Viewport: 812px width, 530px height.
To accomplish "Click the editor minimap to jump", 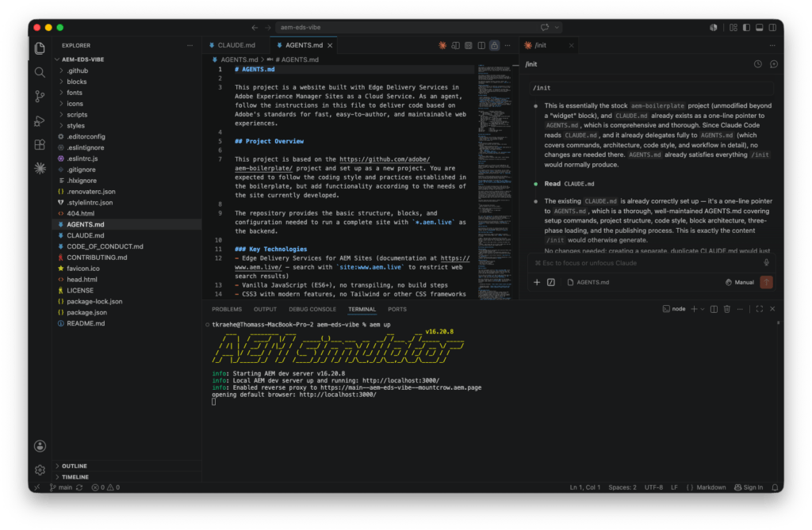I will [494, 181].
